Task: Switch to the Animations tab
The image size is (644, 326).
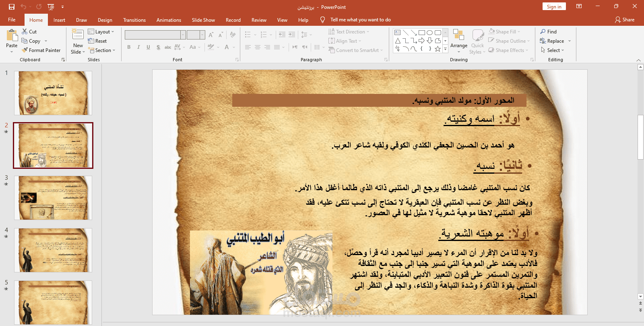Action: tap(169, 20)
